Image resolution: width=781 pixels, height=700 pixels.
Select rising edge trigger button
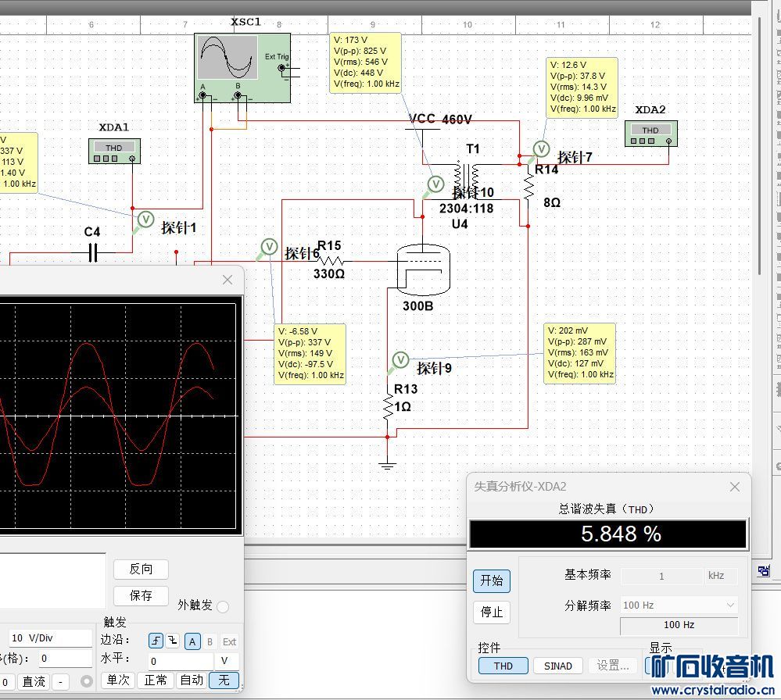156,641
